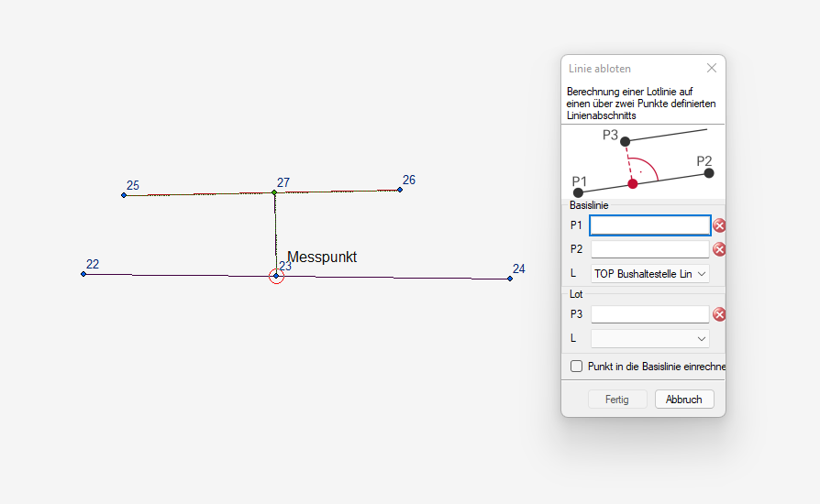The height and width of the screenshot is (504, 820).
Task: Enable 'Punkt in die Basislinie einrechnen' checkbox
Action: [577, 367]
